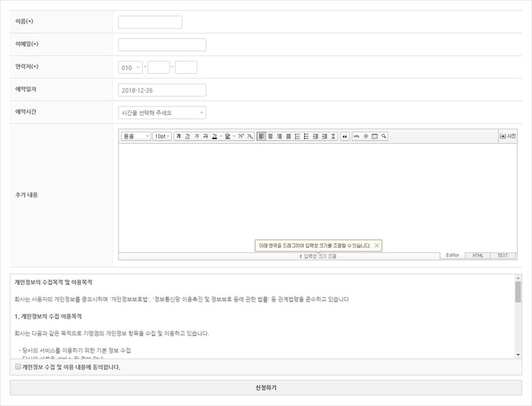Toggle bold text in editor toolbar
532x406 pixels.
[x=179, y=136]
